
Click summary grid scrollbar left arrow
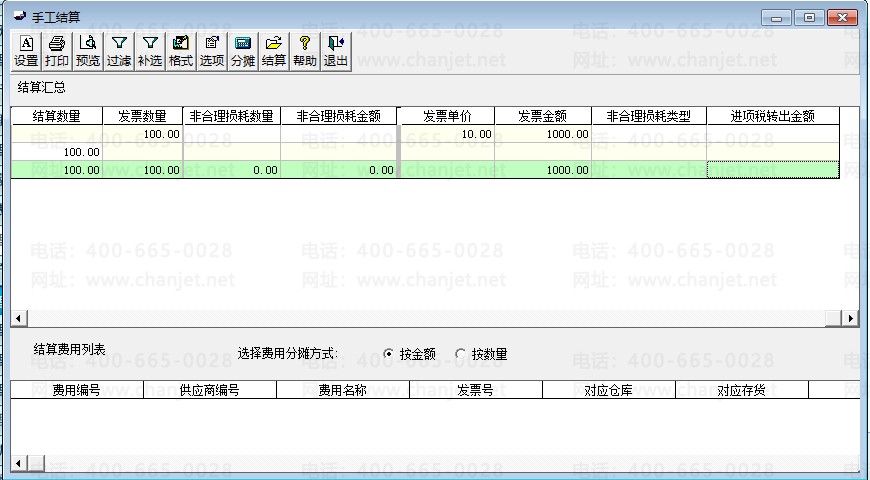[x=19, y=319]
